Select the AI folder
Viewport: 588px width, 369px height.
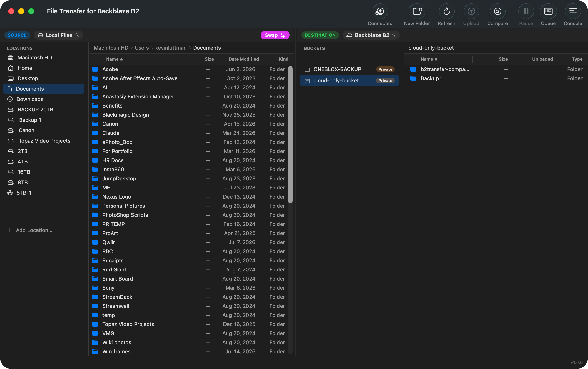[x=189, y=88]
